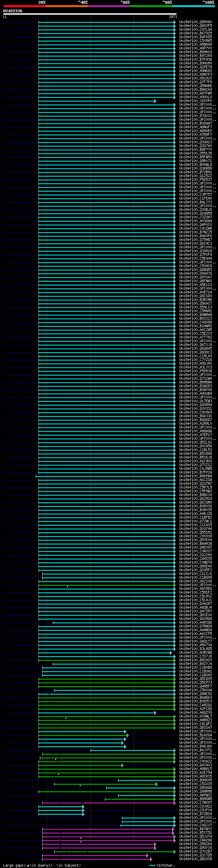Viewport: 218px width, 868px height.
Task: Select the UniRef100_O62106 label
Action: pyautogui.click(x=196, y=581)
